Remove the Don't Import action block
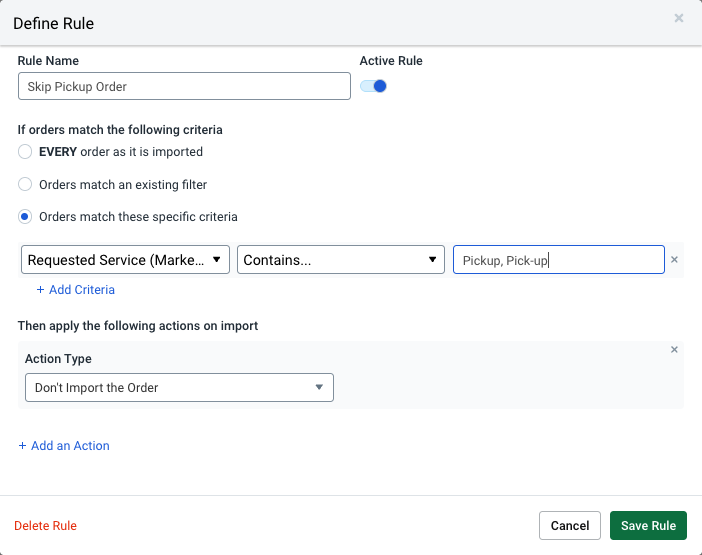This screenshot has height=555, width=702. [674, 350]
